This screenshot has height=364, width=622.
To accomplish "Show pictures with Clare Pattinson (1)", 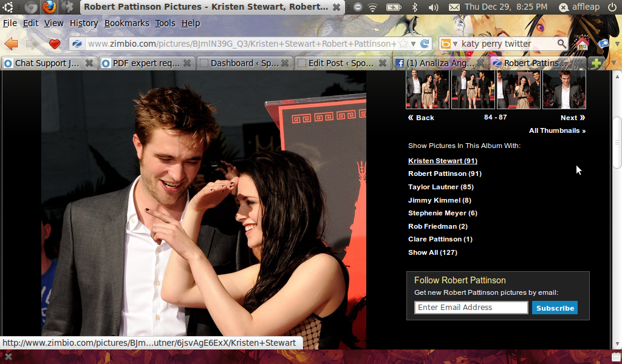I will [x=440, y=239].
